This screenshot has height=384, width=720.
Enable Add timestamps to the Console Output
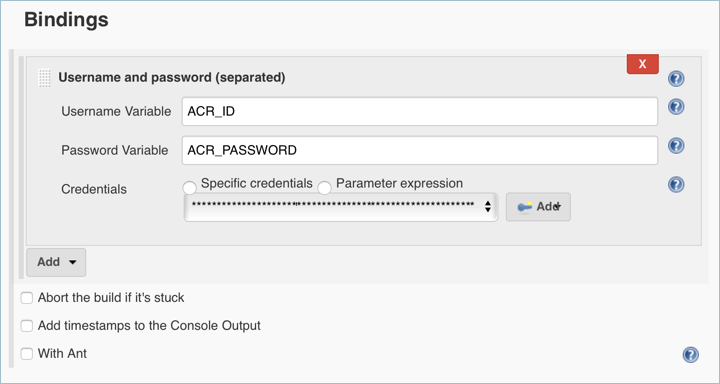coord(27,326)
